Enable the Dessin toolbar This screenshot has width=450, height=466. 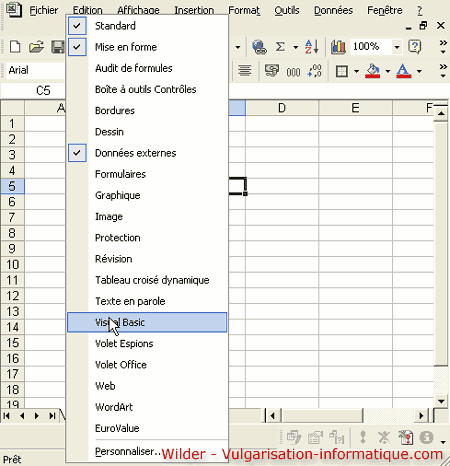(x=147, y=132)
